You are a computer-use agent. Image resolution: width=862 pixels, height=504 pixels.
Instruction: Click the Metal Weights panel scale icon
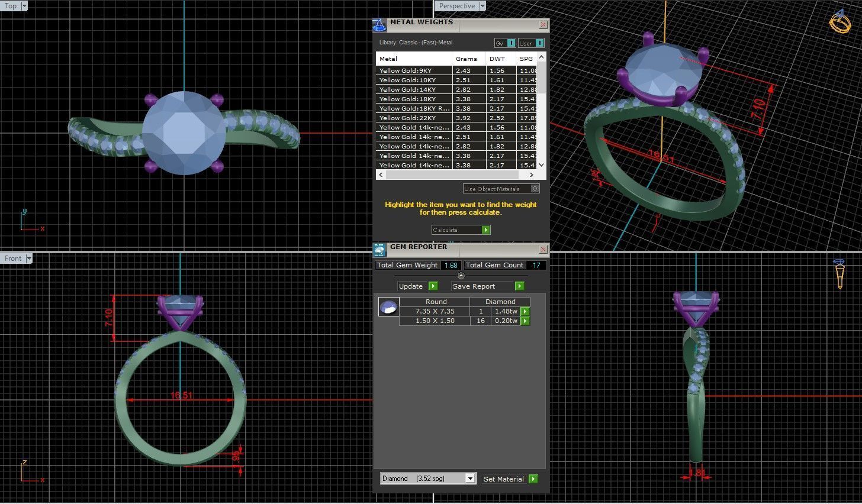(379, 25)
